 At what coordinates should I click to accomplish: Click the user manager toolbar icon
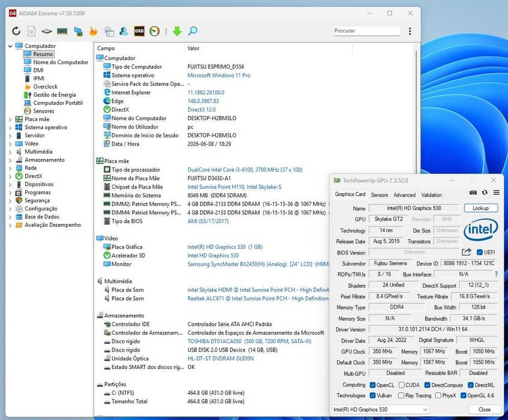click(124, 31)
